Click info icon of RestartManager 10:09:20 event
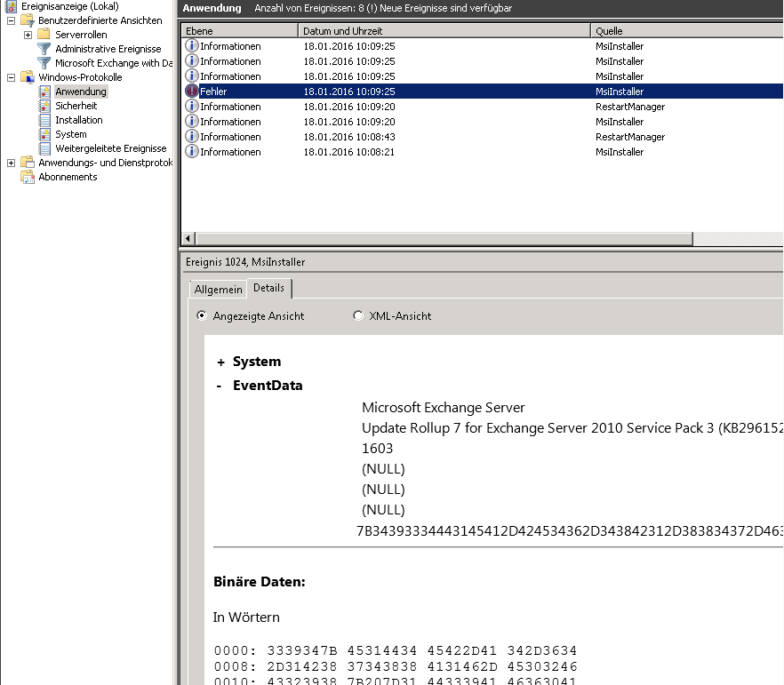The width and height of the screenshot is (784, 685). click(191, 106)
